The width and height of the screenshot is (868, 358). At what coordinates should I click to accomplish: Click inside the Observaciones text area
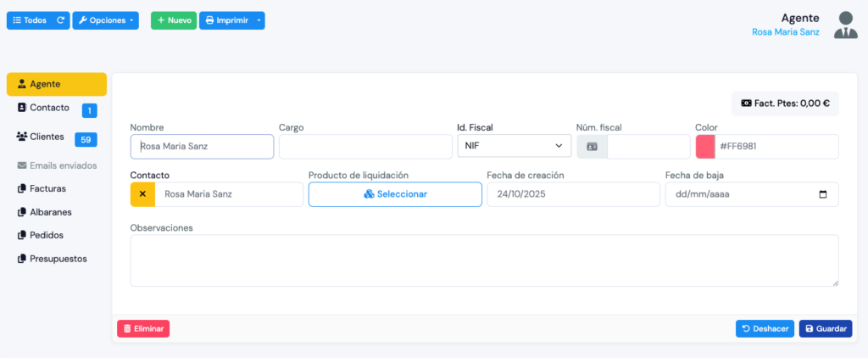[x=484, y=260]
